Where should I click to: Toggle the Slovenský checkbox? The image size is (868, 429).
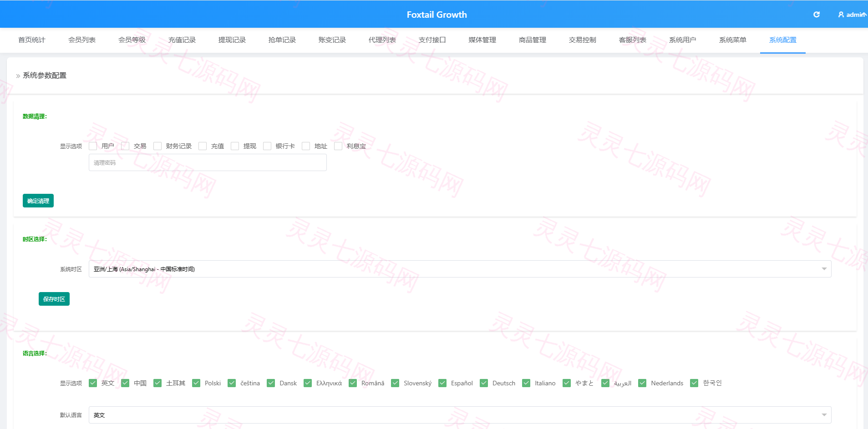tap(395, 383)
